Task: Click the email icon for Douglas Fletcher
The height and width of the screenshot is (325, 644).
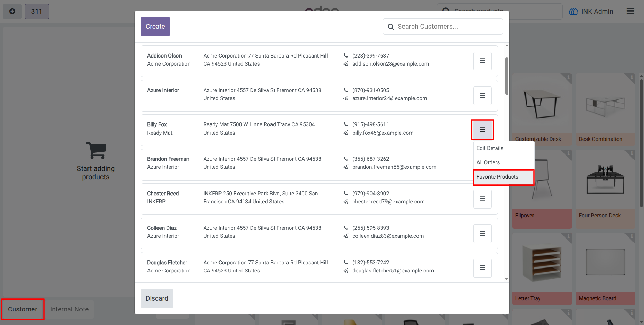Action: pos(346,271)
